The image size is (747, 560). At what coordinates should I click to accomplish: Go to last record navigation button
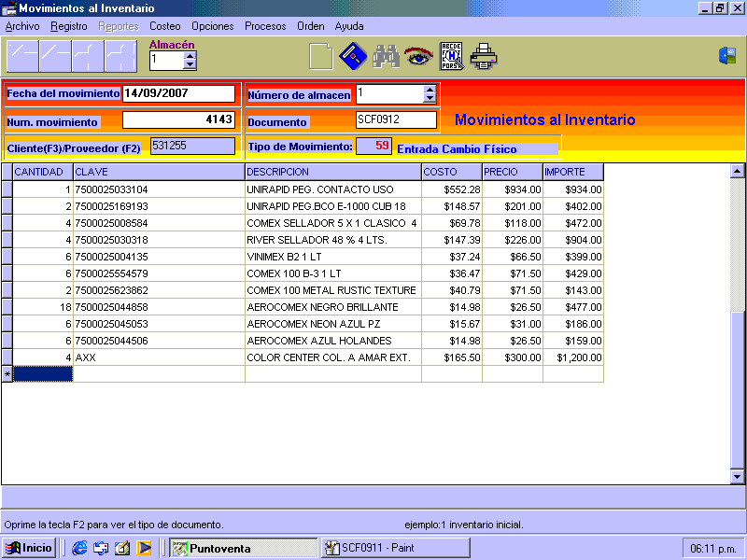pos(120,57)
